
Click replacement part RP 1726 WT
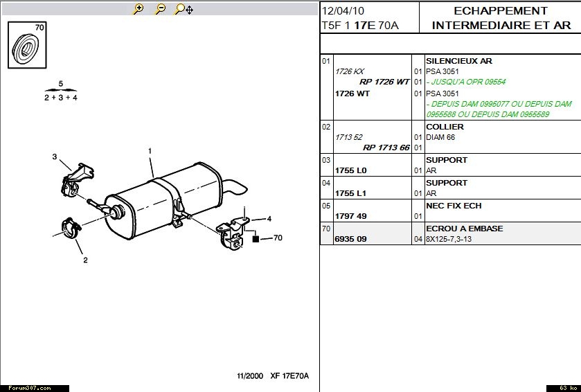386,82
